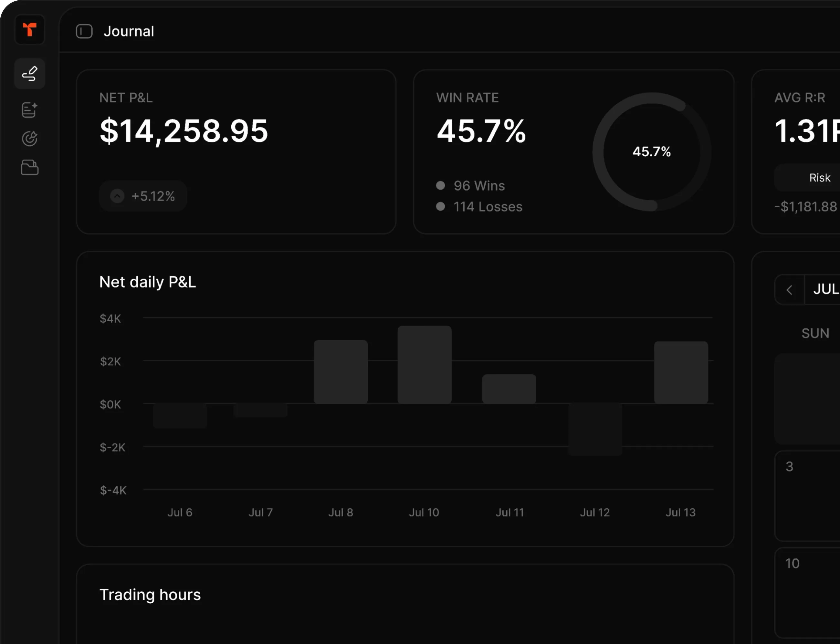Click the 'Net daily P&L' heading

[x=148, y=282]
